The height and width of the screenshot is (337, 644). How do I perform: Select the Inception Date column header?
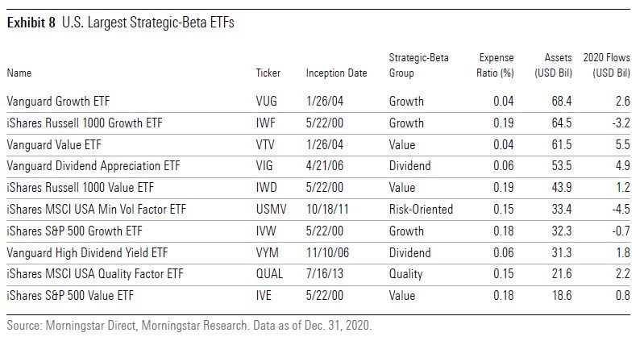click(336, 73)
